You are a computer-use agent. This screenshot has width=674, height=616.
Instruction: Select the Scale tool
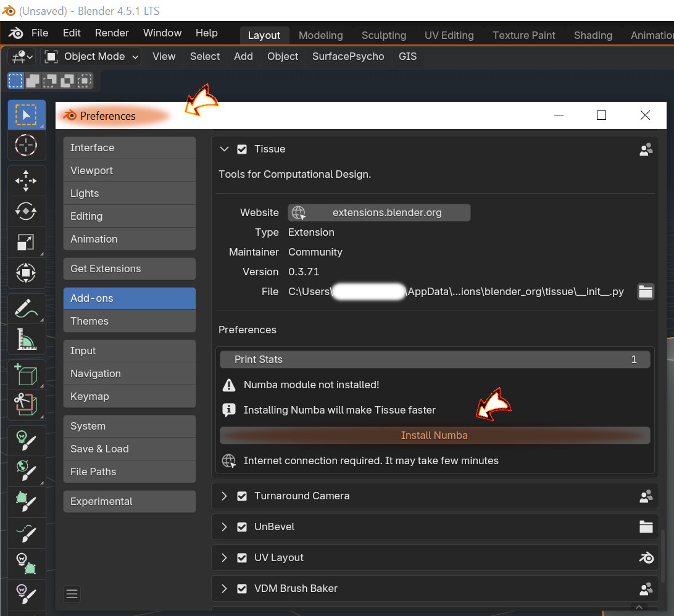(26, 242)
